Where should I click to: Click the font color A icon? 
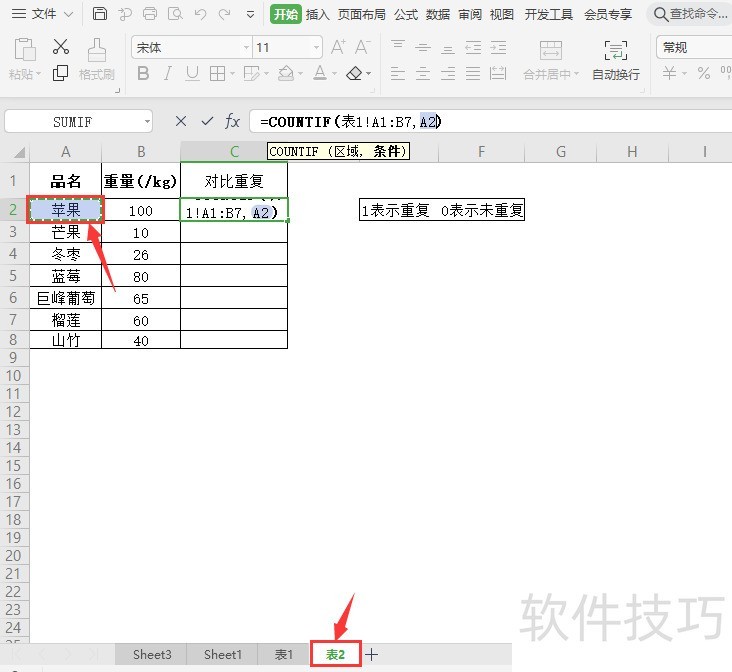320,73
